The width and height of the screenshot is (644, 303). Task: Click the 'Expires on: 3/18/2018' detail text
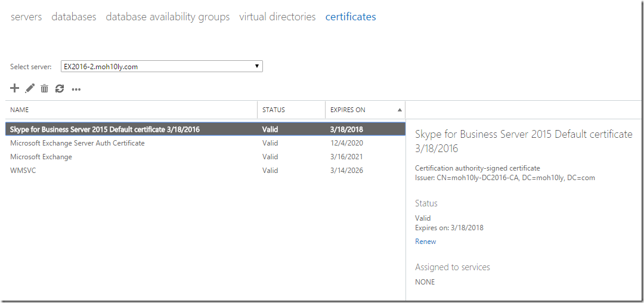(x=450, y=227)
